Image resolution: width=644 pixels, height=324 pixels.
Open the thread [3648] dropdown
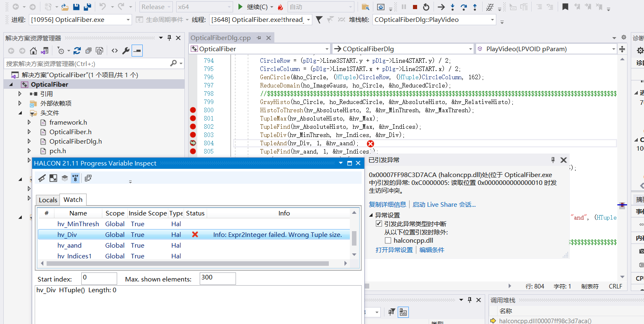(x=260, y=19)
